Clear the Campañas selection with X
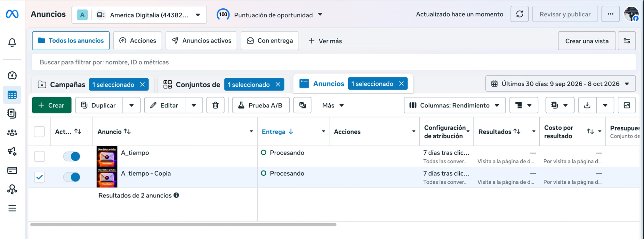 point(142,84)
